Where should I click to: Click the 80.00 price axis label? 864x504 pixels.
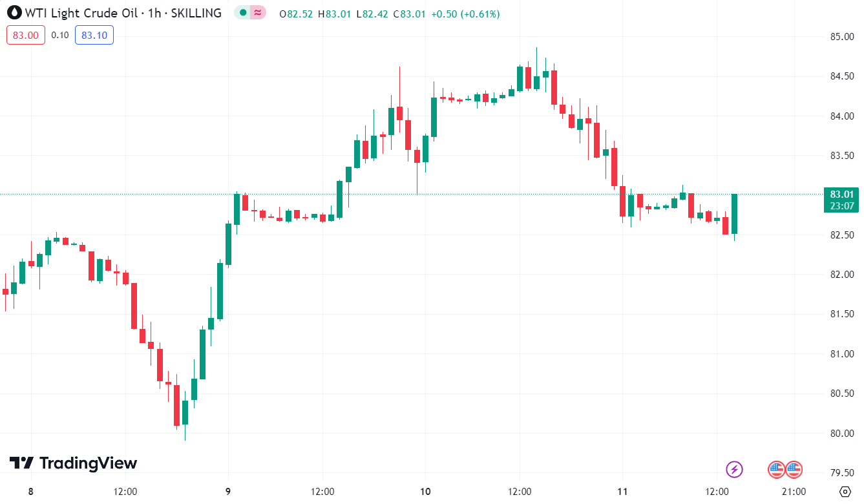[843, 434]
